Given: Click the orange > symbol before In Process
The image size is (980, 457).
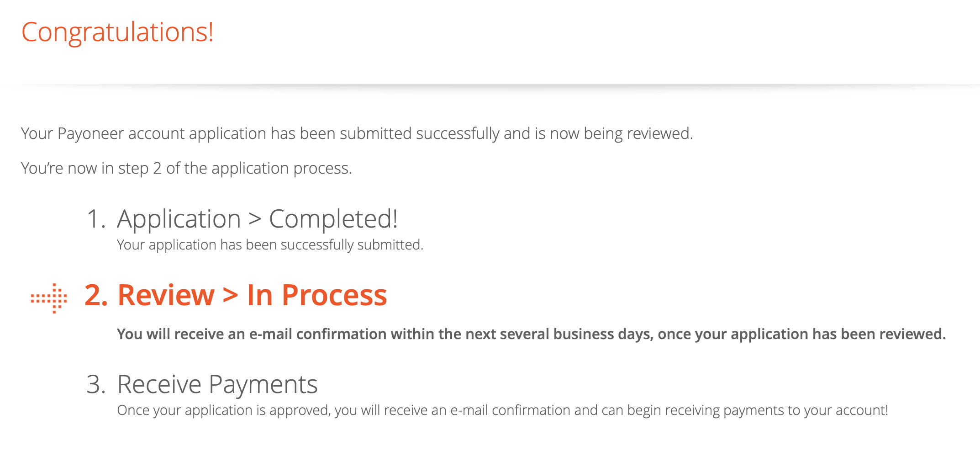Looking at the screenshot, I should click(x=230, y=295).
